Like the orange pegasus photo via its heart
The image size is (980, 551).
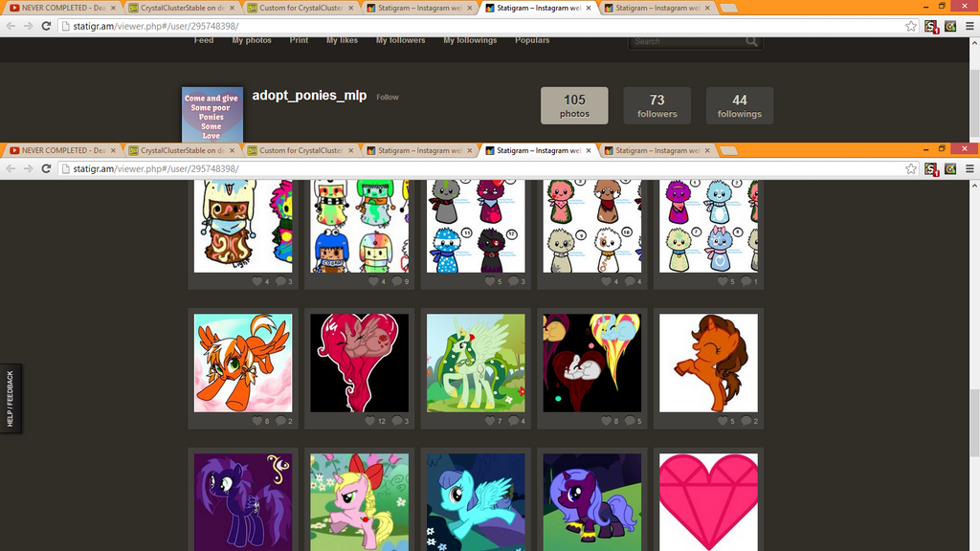point(256,421)
